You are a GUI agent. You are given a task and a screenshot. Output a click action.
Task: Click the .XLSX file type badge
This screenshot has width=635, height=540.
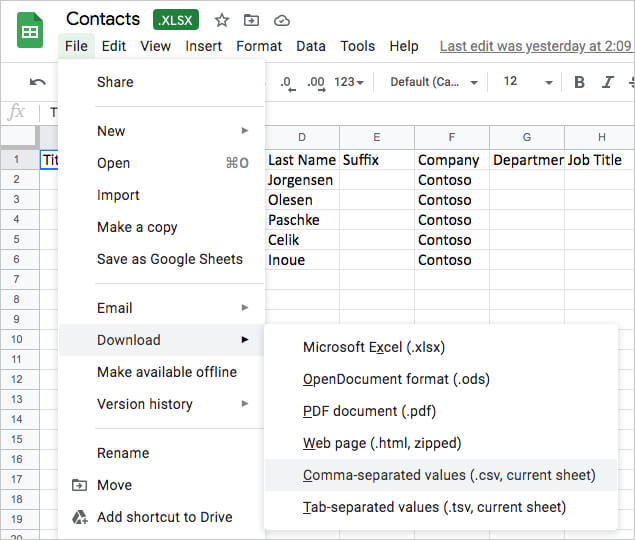176,19
